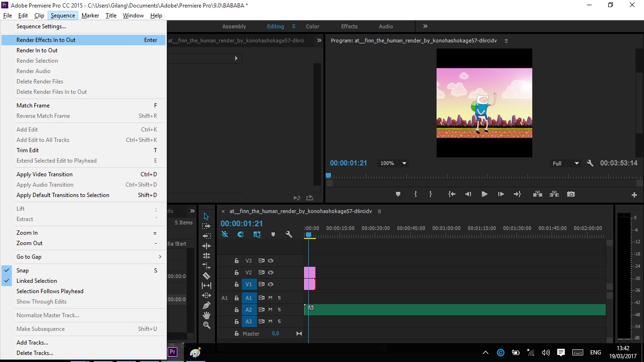The image size is (644, 362).
Task: Step back one frame
Action: coord(468,194)
